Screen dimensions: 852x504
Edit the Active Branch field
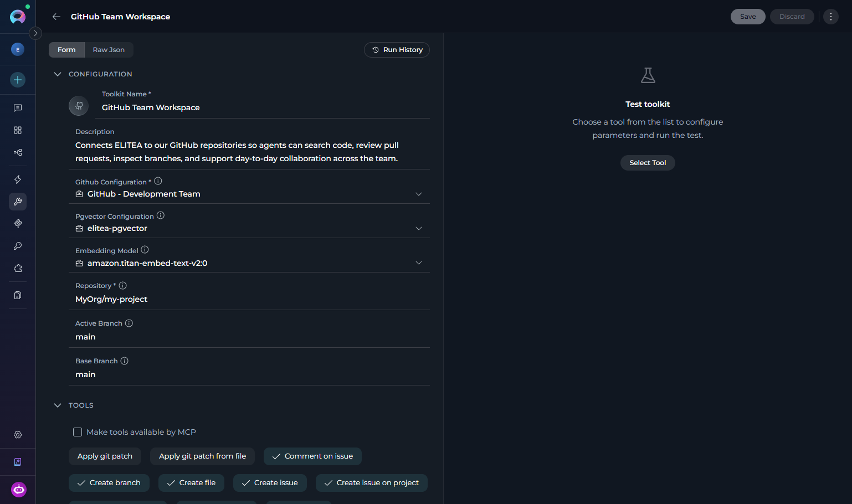[249, 337]
